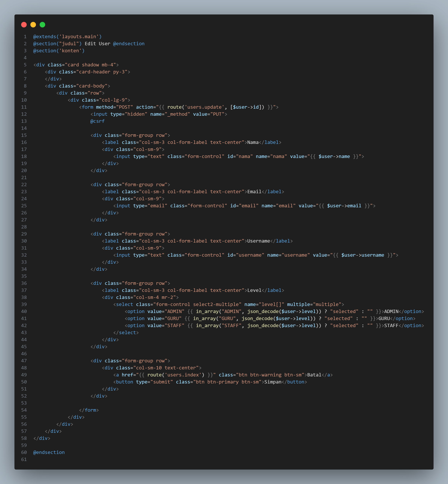Click the @csrf directive
The height and width of the screenshot is (484, 448).
point(97,121)
